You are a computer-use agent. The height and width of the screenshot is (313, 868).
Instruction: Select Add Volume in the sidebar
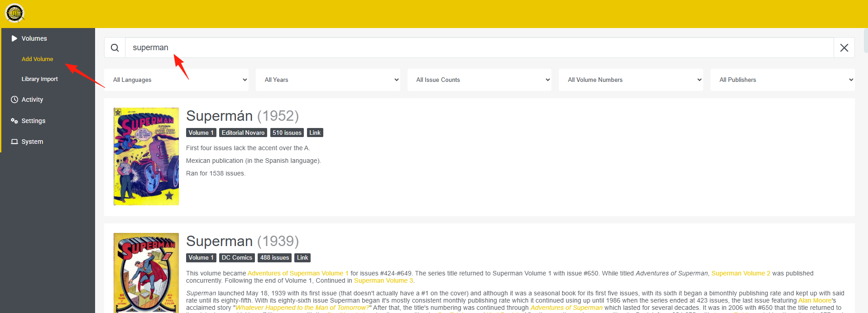(38, 59)
